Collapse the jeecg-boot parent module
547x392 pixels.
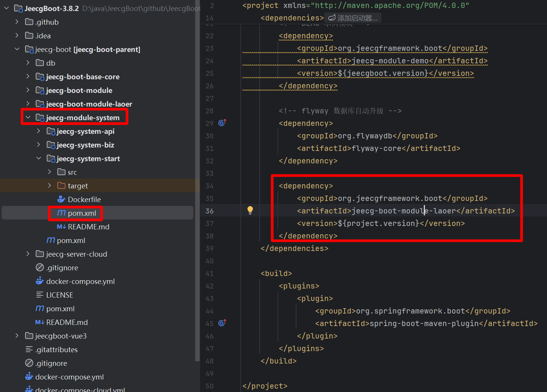click(17, 49)
